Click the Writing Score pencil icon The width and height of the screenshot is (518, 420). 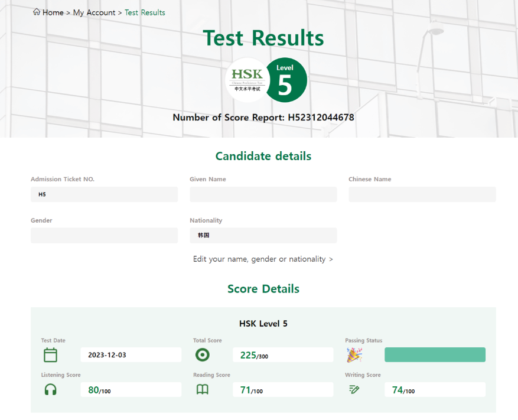tap(354, 389)
